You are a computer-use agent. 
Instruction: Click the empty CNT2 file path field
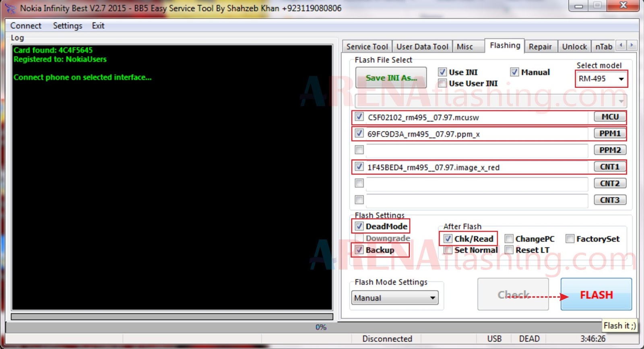[477, 184]
